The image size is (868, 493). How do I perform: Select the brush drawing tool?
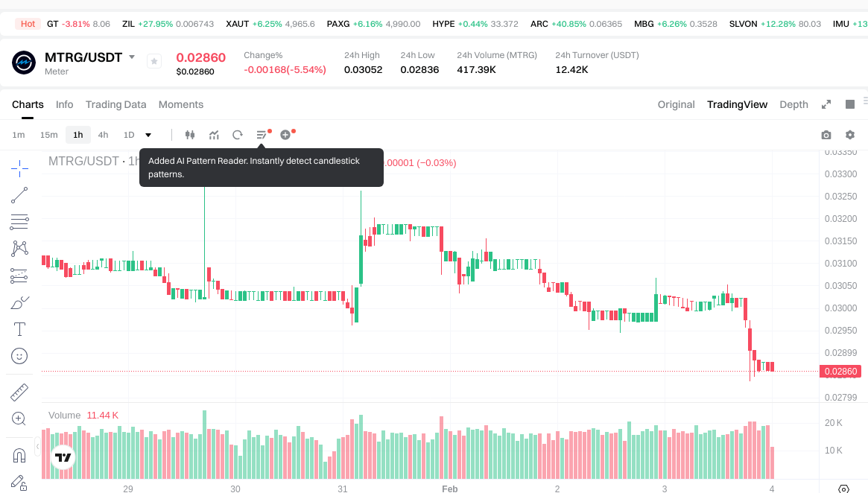(x=19, y=302)
